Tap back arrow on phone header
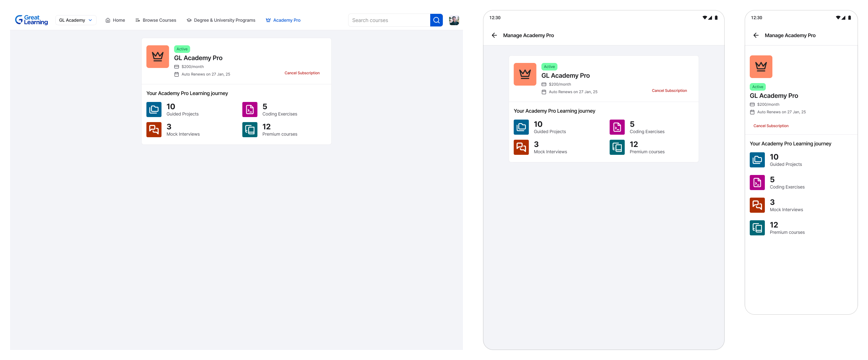The height and width of the screenshot is (360, 868). [756, 35]
